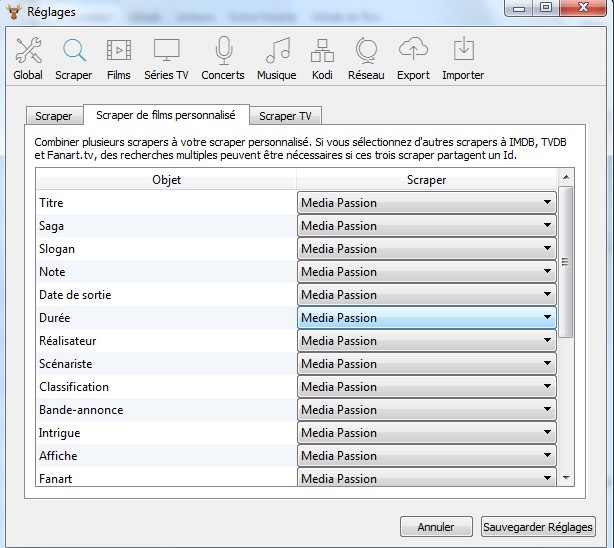Open the Affiche scraper dropdown
The image size is (614, 548).
(x=426, y=456)
